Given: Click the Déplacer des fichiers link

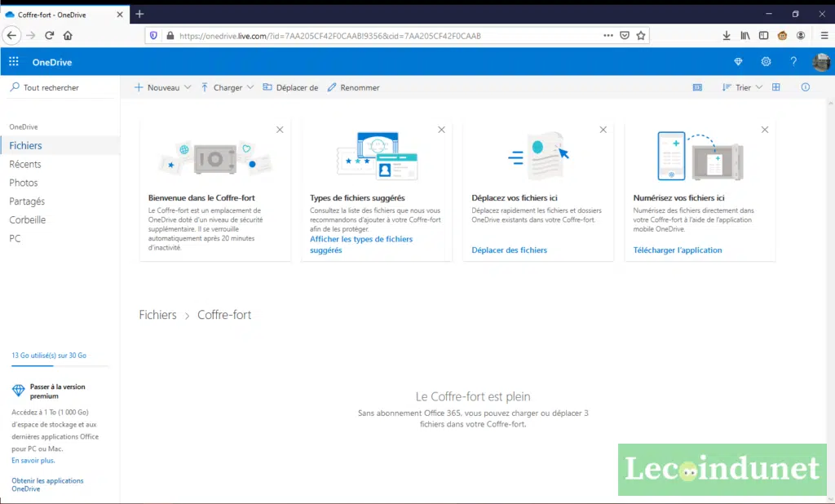Looking at the screenshot, I should coord(509,250).
